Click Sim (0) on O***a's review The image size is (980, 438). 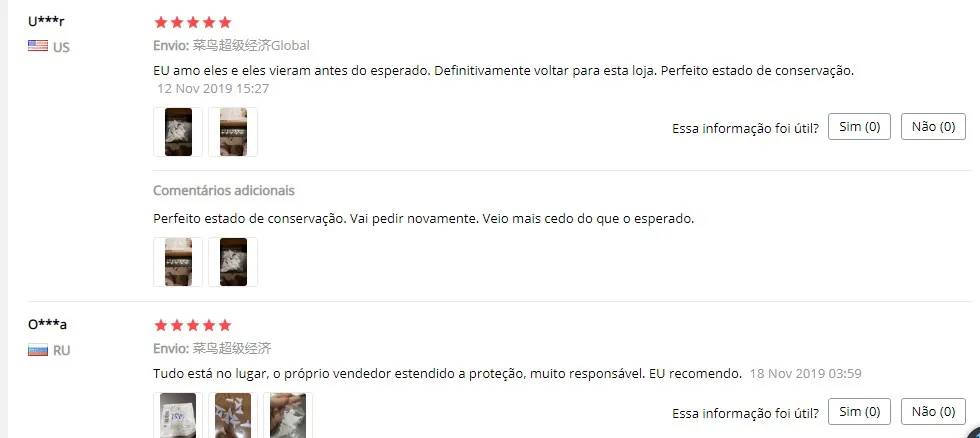859,411
